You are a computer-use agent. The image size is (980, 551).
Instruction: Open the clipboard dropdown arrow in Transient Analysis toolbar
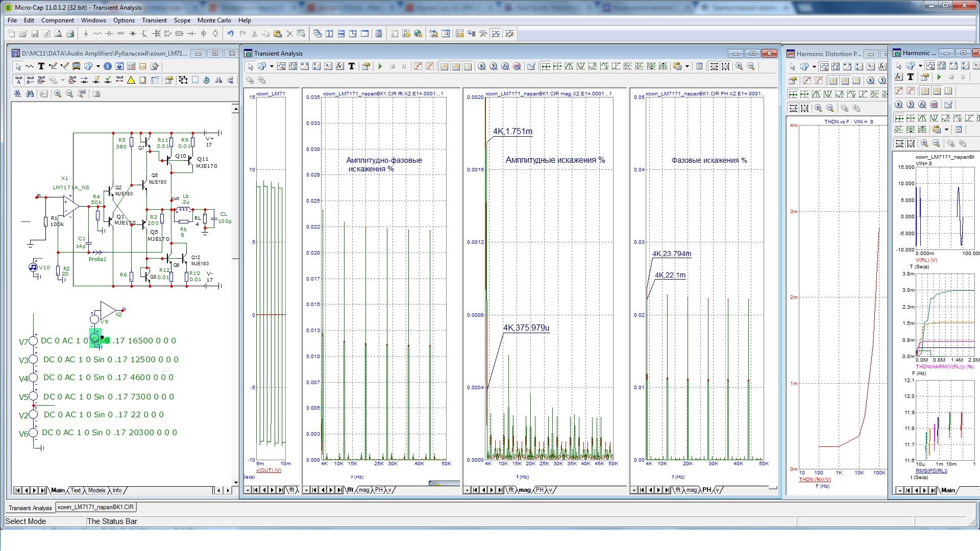pos(687,66)
